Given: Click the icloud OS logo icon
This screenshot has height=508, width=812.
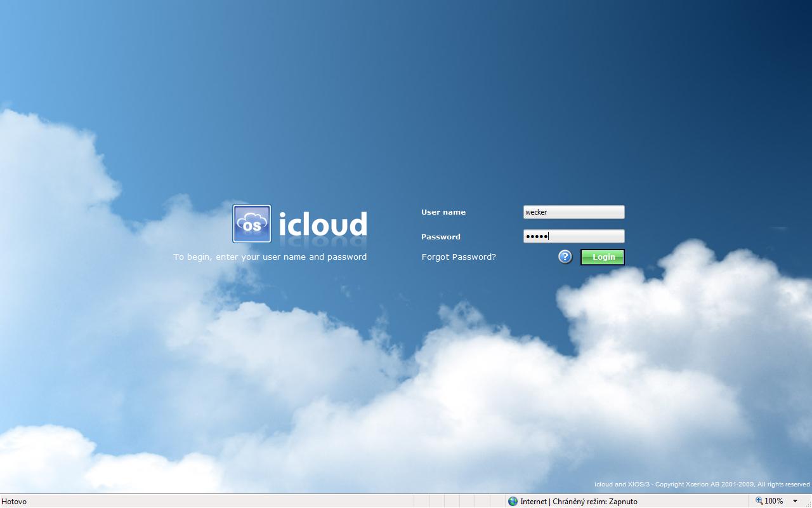Looking at the screenshot, I should pyautogui.click(x=252, y=224).
